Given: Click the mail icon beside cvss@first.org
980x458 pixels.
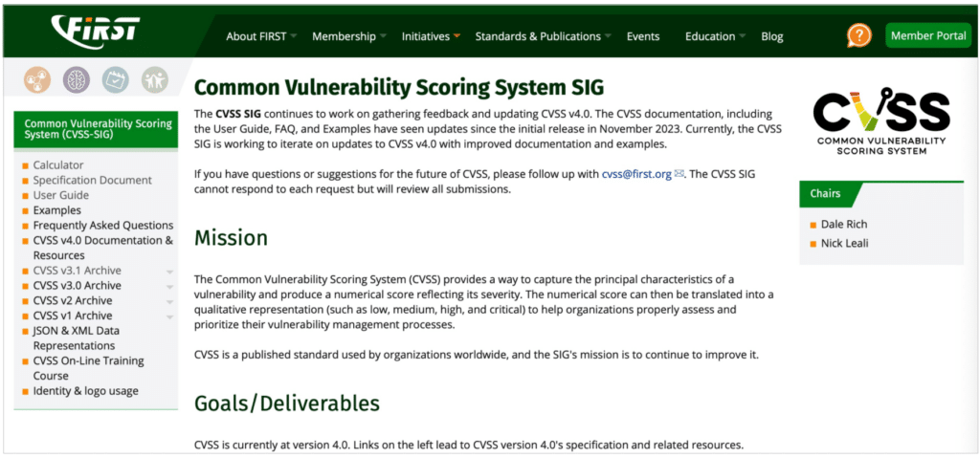Looking at the screenshot, I should pos(679,174).
